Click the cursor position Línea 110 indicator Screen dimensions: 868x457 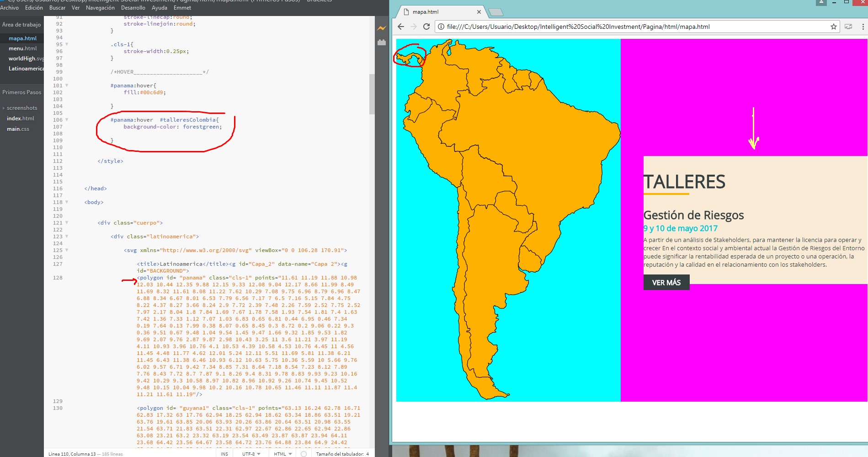tap(72, 454)
